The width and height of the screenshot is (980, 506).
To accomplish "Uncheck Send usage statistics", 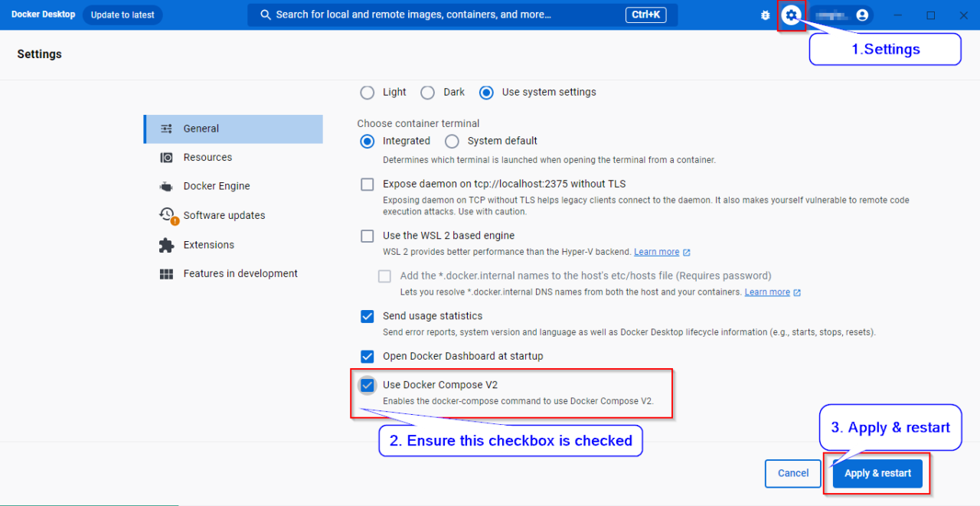I will click(x=367, y=316).
